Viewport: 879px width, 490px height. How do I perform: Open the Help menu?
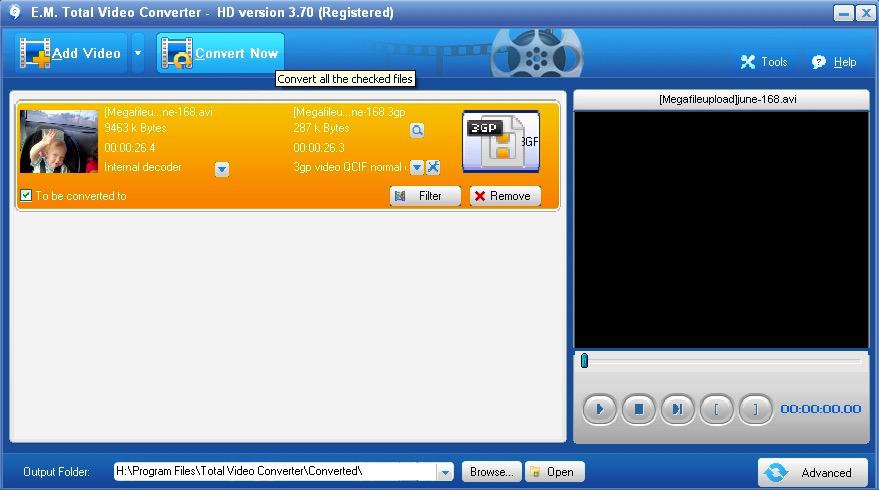point(834,62)
